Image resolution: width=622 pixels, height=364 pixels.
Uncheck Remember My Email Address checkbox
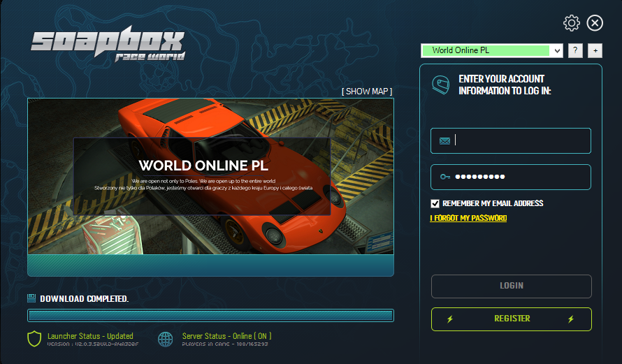(x=435, y=203)
